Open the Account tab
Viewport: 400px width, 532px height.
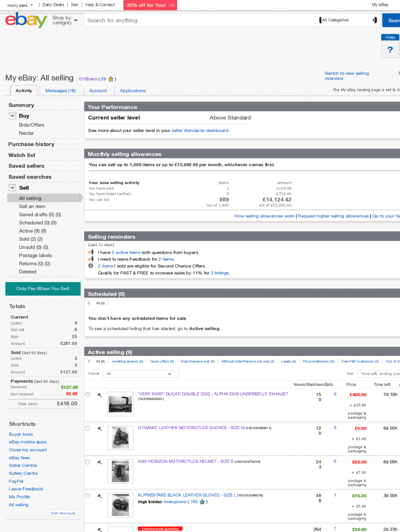(x=98, y=90)
